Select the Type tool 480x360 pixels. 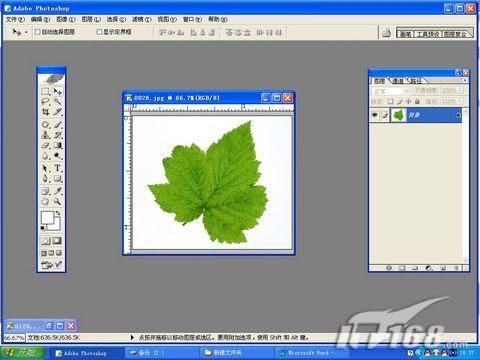[58, 168]
